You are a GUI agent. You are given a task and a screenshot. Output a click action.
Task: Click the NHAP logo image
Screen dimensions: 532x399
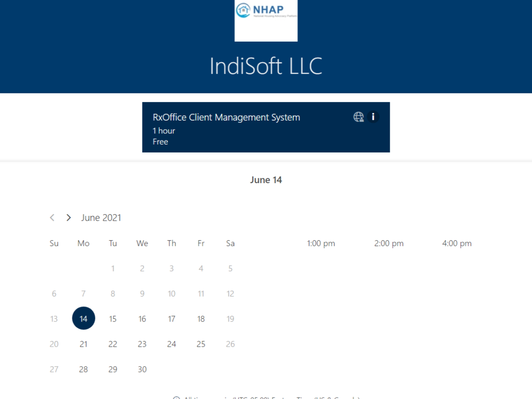coord(266,20)
